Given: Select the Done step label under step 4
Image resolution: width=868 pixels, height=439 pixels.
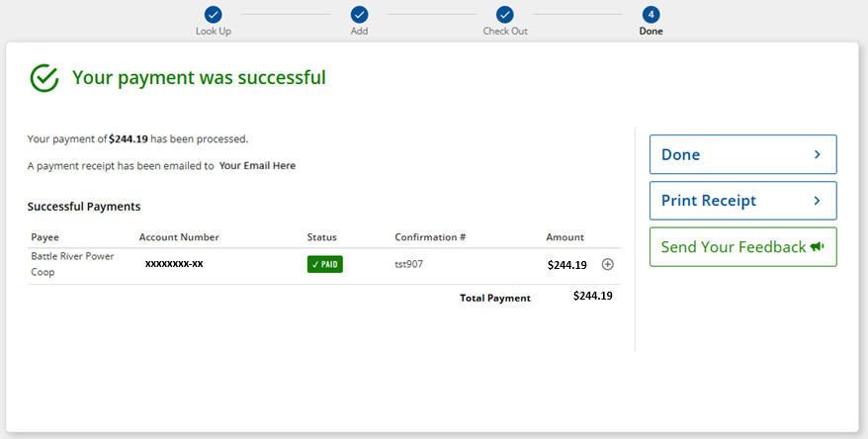Looking at the screenshot, I should point(651,31).
